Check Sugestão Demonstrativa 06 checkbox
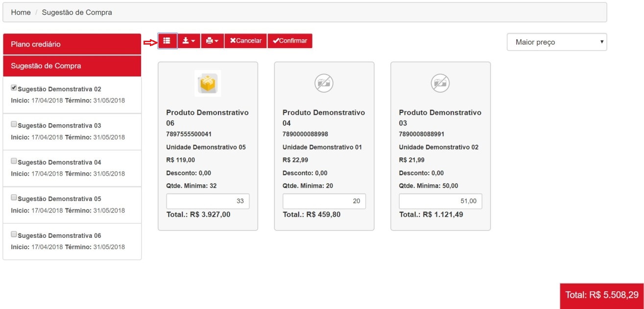The width and height of the screenshot is (644, 309). click(x=14, y=234)
